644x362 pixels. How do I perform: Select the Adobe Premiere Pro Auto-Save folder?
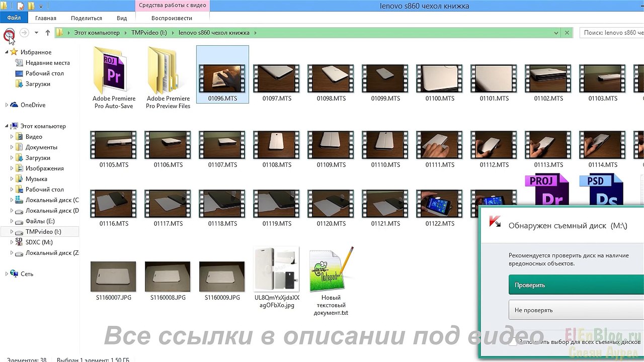(x=114, y=78)
